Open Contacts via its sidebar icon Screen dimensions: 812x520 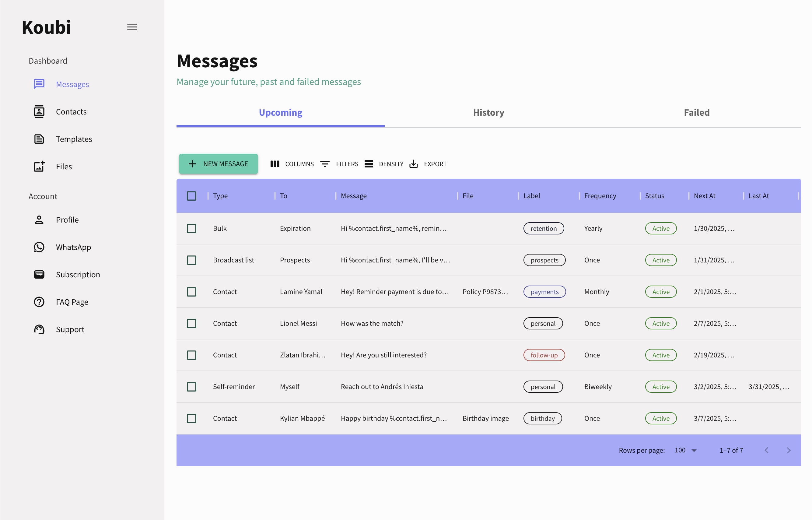coord(39,112)
